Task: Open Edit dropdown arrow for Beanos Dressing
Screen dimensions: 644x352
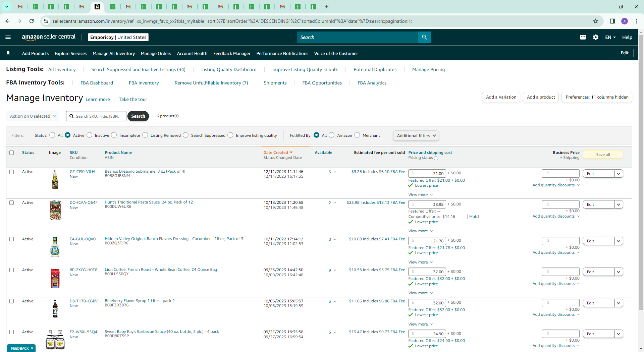Action: 619,174
